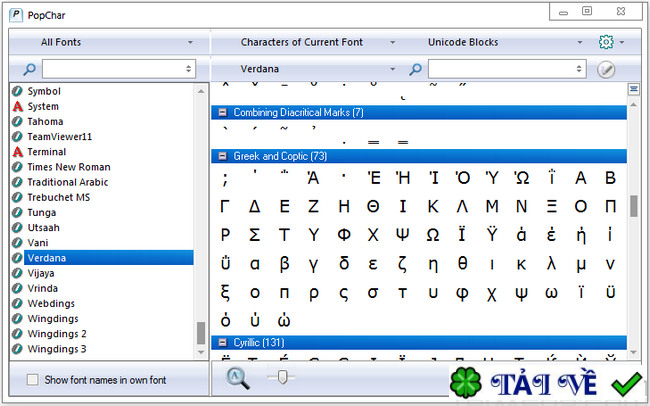This screenshot has height=406, width=650.
Task: Select the capital Theta character
Action: [x=373, y=206]
